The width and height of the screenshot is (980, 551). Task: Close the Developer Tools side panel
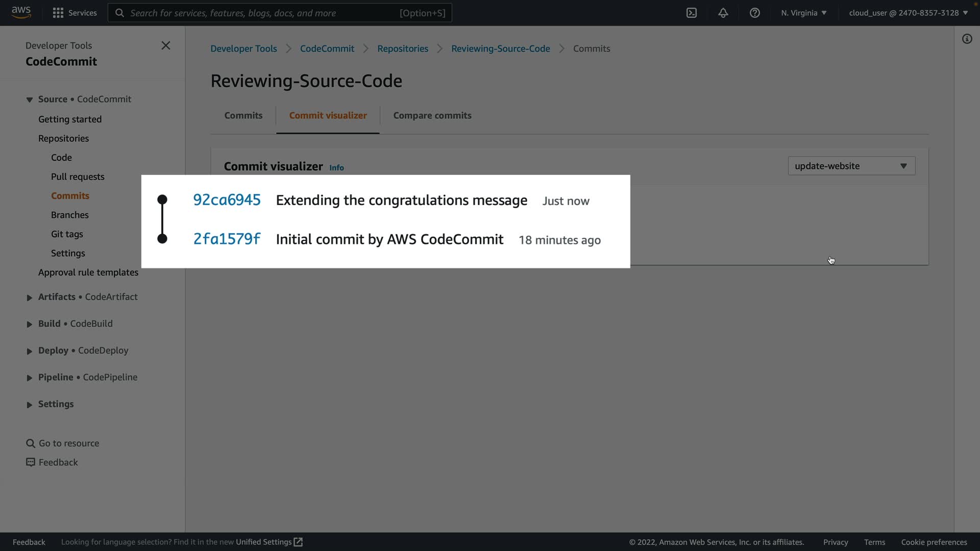166,45
